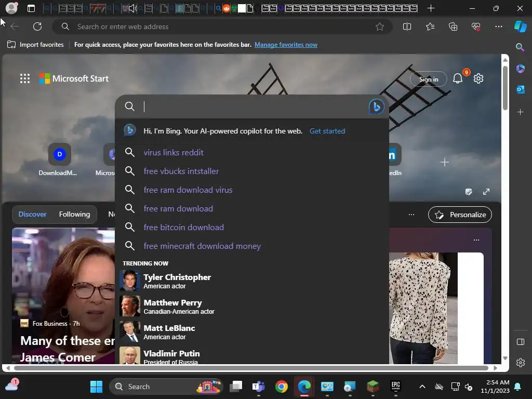
Task: Open trending result Vladimir Putin
Action: 252,355
